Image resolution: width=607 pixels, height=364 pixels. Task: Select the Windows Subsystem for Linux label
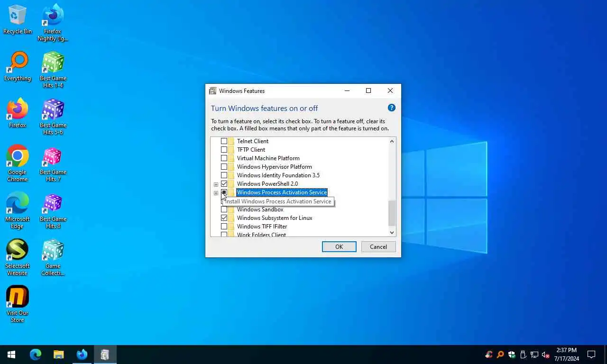[275, 218]
